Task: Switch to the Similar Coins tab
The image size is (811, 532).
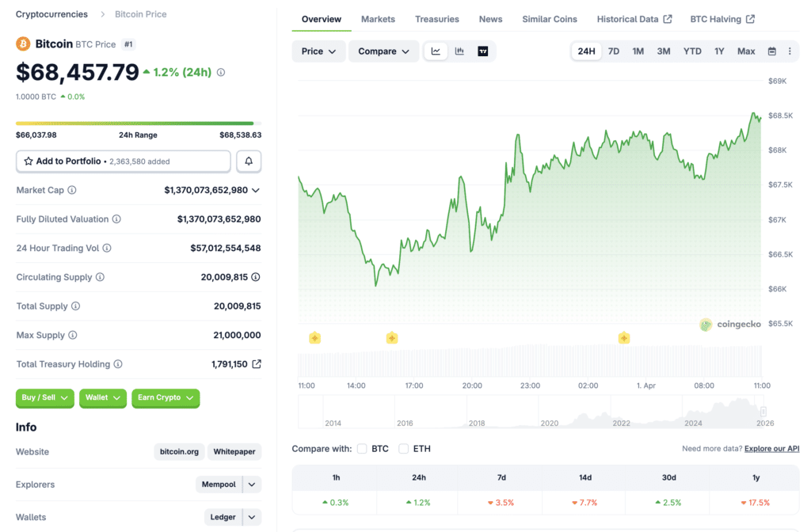Action: pyautogui.click(x=550, y=19)
